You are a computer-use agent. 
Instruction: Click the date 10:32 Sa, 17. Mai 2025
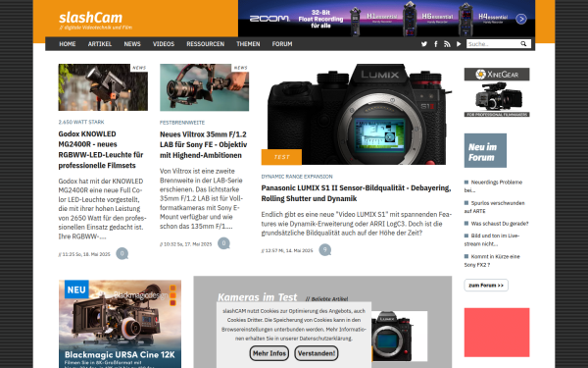click(187, 244)
